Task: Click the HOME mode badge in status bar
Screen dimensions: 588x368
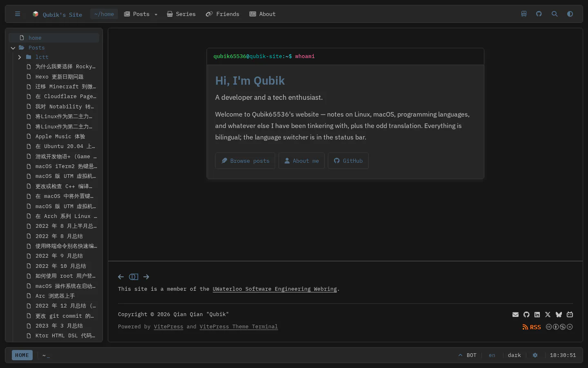Action: click(x=22, y=355)
